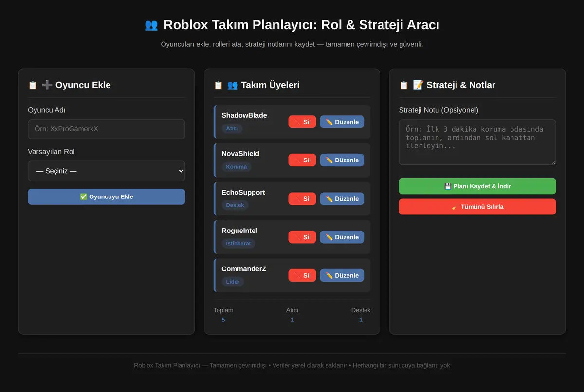The image size is (584, 392).
Task: Click the Koruma role badge
Action: coord(237,167)
